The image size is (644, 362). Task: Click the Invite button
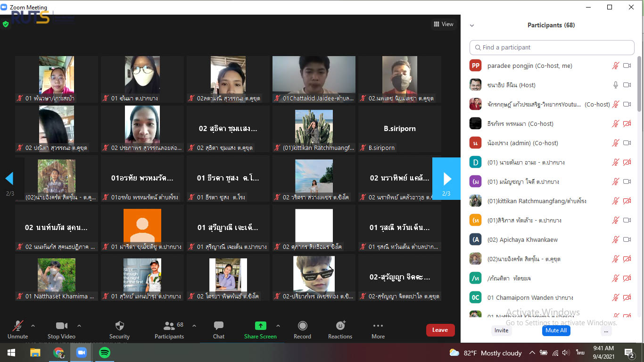[x=501, y=330]
